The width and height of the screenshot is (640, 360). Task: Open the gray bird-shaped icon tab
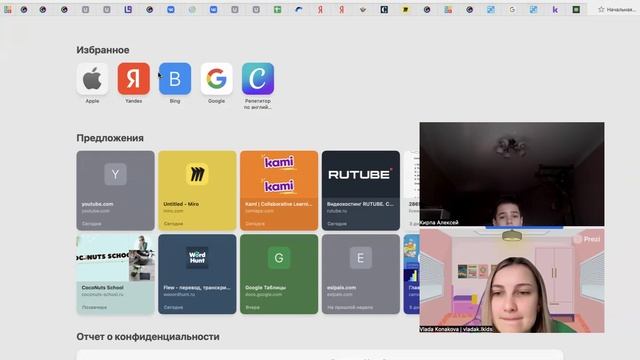pos(363,9)
